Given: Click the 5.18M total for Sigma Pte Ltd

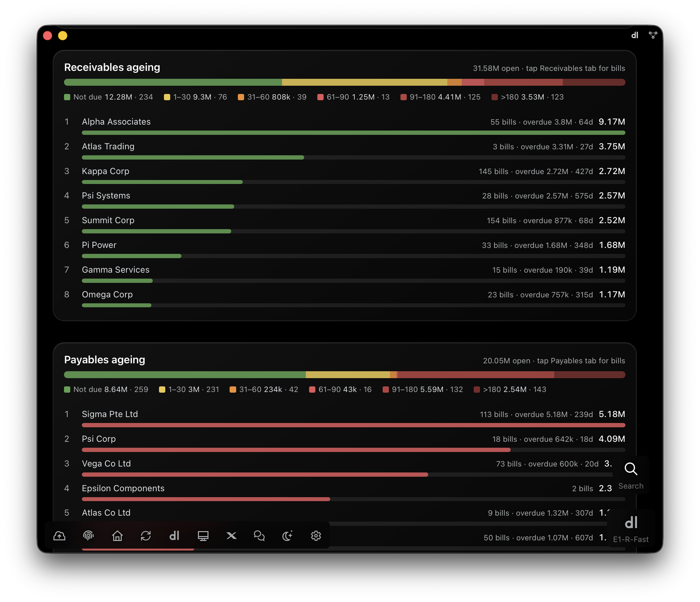Looking at the screenshot, I should 612,414.
